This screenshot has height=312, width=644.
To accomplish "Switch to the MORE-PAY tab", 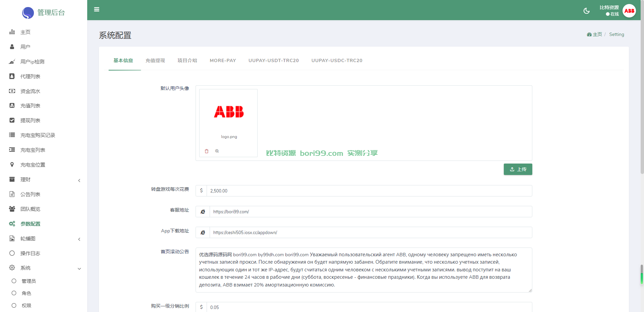I will coord(223,60).
